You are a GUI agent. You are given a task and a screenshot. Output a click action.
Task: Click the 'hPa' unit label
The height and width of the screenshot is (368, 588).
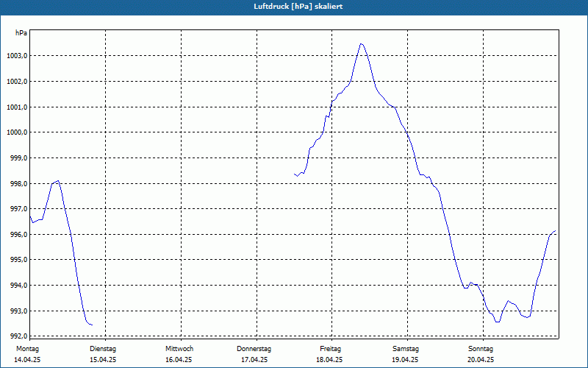pos(21,33)
